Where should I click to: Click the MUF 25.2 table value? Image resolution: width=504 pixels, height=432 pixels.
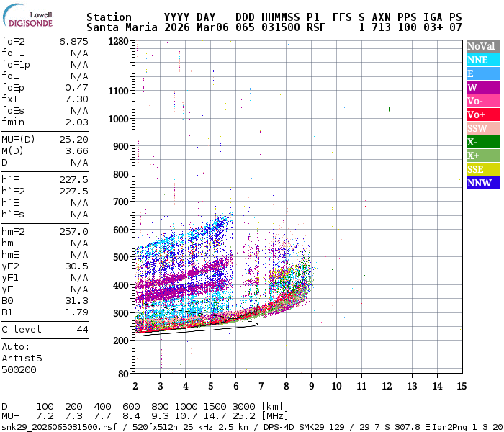point(243,416)
